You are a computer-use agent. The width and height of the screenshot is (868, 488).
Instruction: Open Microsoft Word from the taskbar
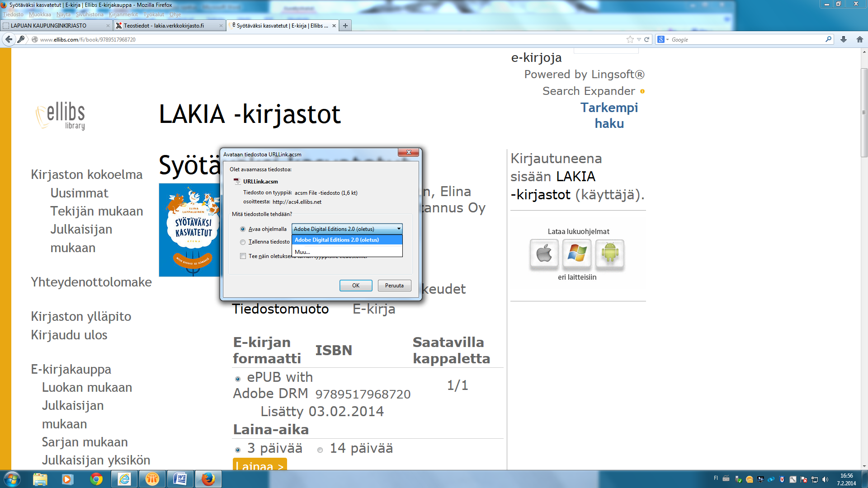180,479
